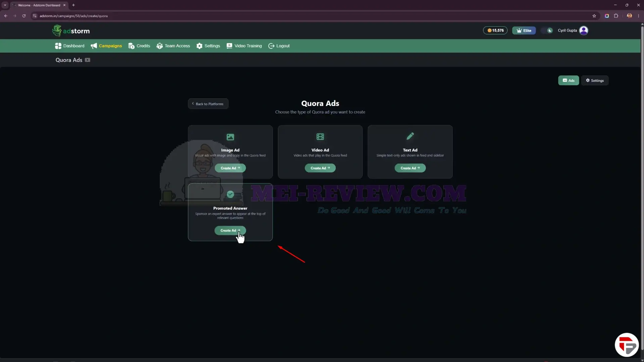This screenshot has height=362, width=644.
Task: Click the Text Ad pencil icon
Action: [x=410, y=136]
